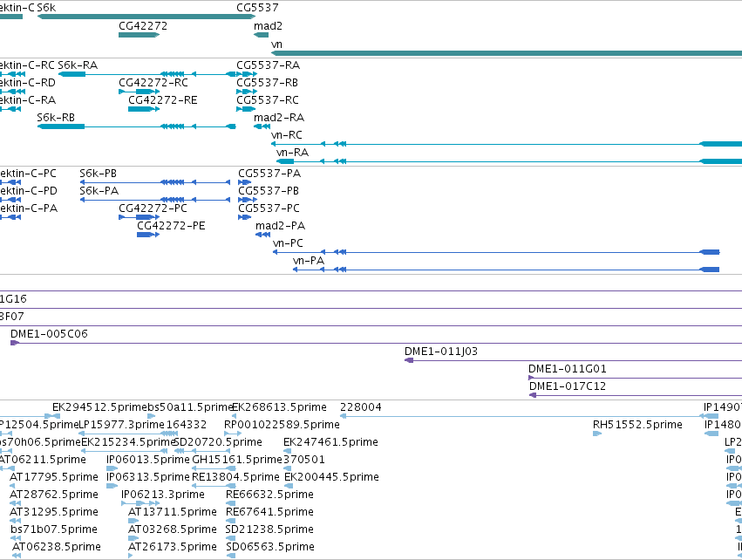Screen dimensions: 742x560
Task: Select the CG42272-PC protein label
Action: click(x=153, y=208)
